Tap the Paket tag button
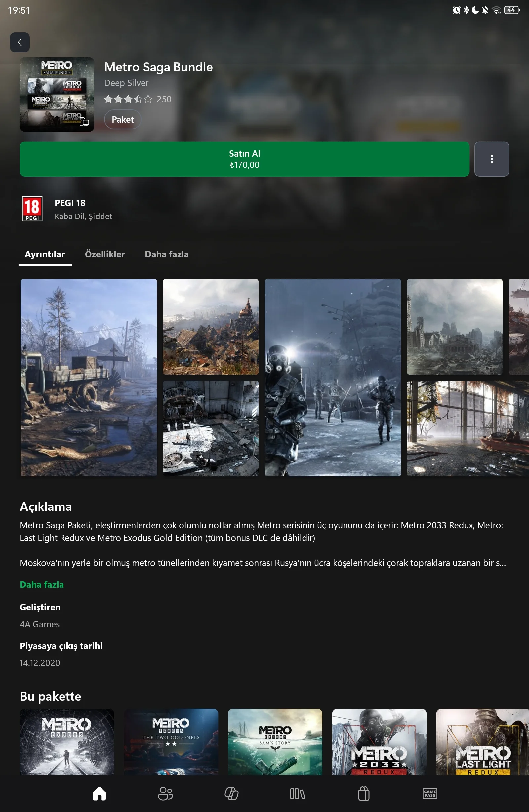The width and height of the screenshot is (529, 812). tap(123, 120)
